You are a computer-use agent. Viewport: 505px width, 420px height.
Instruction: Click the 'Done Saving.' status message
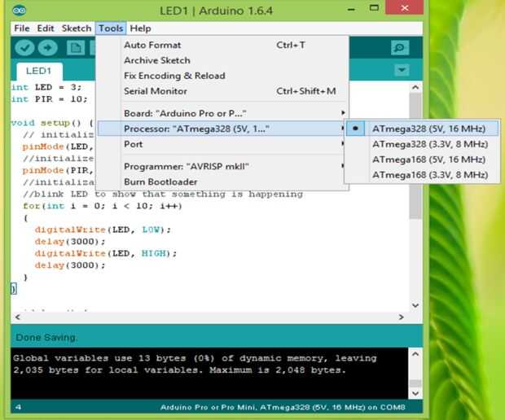(x=46, y=338)
